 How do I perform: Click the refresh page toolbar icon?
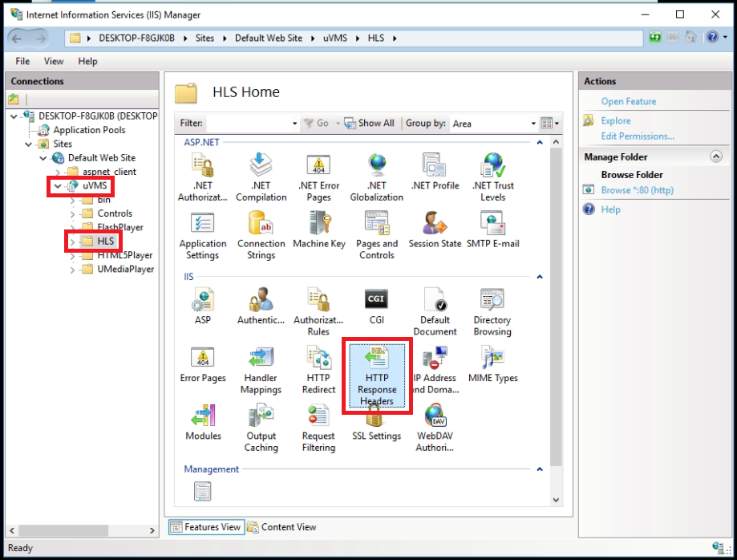654,37
